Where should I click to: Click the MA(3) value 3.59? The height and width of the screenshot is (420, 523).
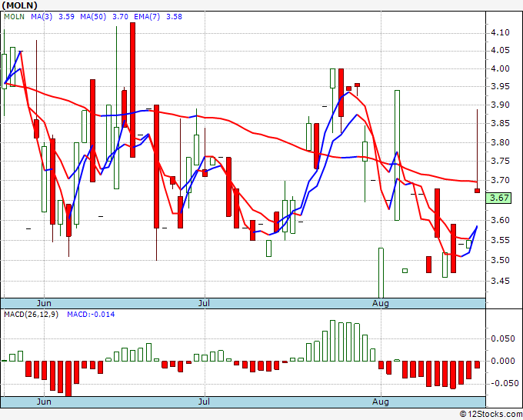pos(66,17)
